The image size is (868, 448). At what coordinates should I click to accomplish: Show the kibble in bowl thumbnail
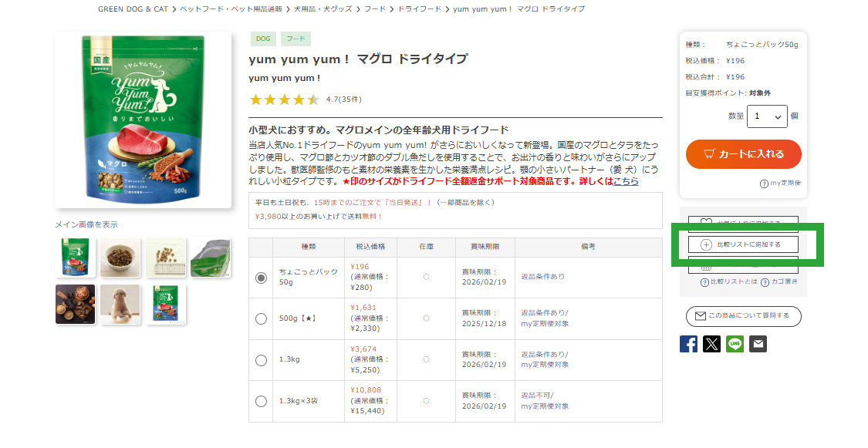click(x=120, y=258)
